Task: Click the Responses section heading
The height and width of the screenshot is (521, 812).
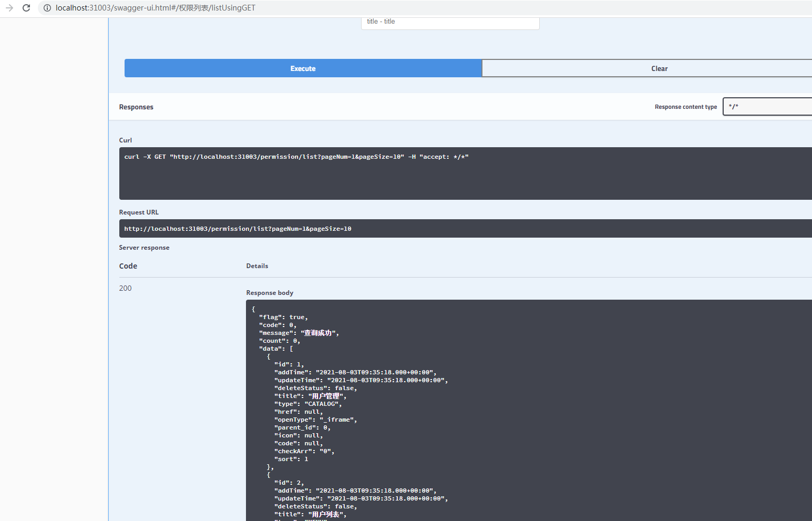Action: pyautogui.click(x=136, y=107)
